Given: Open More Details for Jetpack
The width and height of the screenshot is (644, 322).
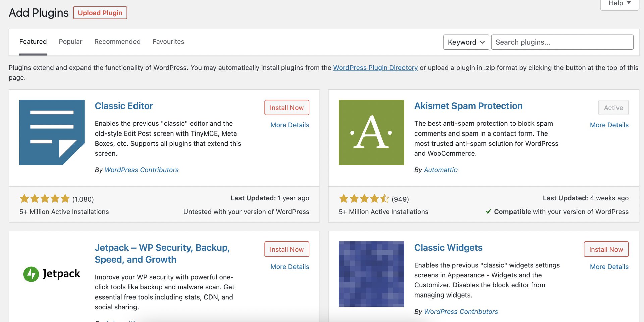Looking at the screenshot, I should click(x=290, y=267).
